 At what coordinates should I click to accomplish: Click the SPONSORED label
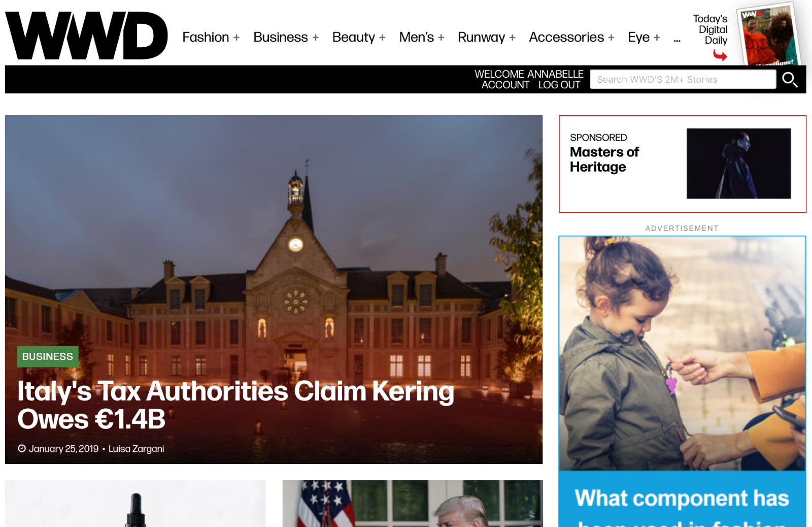click(x=598, y=138)
